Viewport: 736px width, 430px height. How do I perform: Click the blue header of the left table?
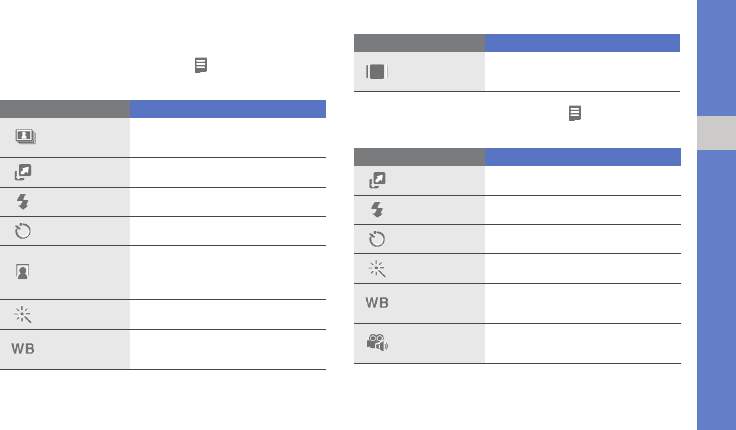(x=228, y=109)
